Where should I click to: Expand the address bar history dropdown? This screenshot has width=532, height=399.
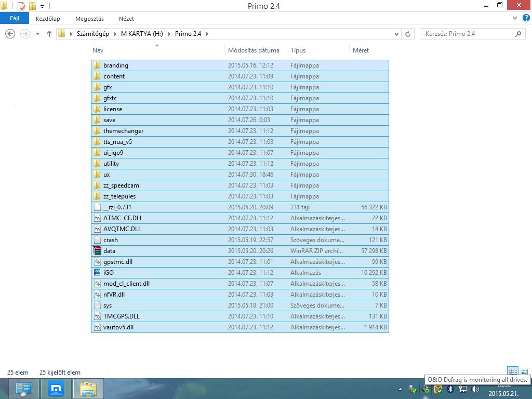tap(396, 34)
